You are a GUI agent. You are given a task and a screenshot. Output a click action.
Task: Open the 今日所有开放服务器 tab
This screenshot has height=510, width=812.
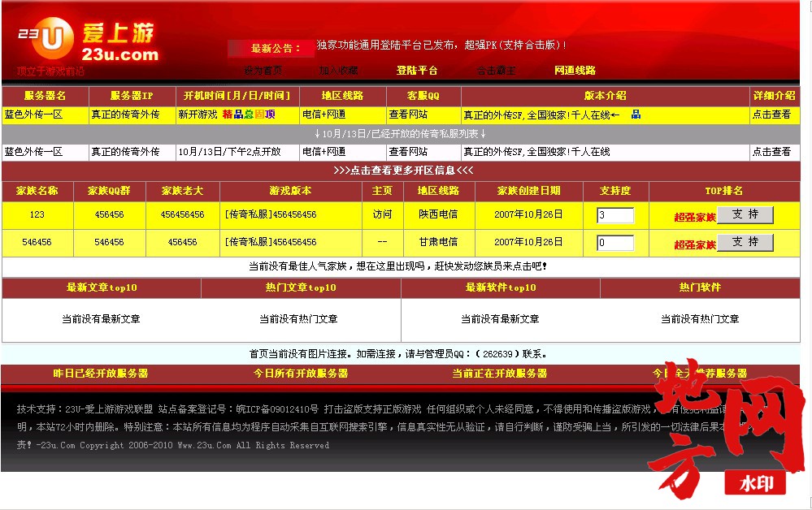pos(301,374)
